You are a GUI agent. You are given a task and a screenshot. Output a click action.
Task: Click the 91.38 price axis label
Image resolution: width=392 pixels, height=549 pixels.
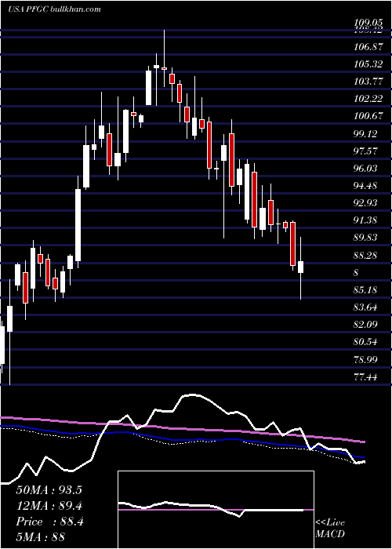tap(366, 220)
